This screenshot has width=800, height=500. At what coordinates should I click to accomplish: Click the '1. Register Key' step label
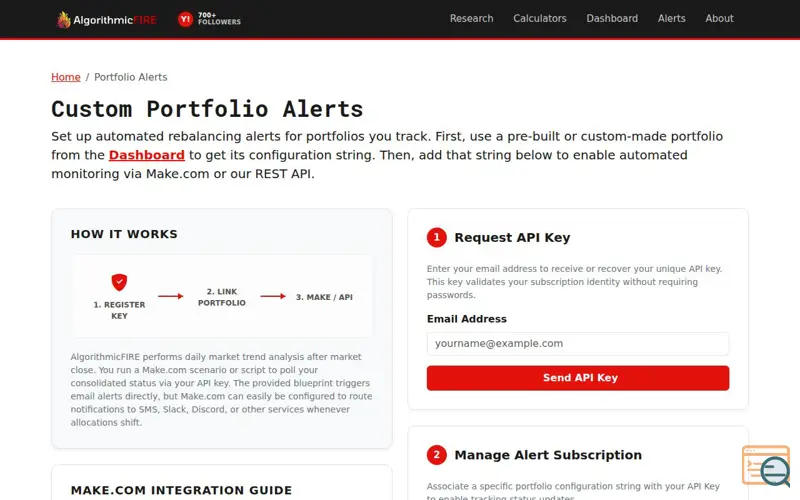tap(119, 310)
